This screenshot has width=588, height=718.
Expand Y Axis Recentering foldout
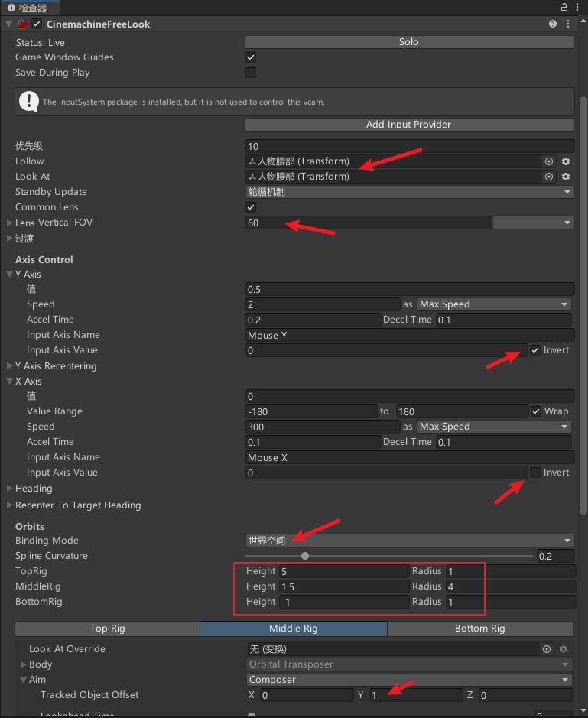click(10, 365)
